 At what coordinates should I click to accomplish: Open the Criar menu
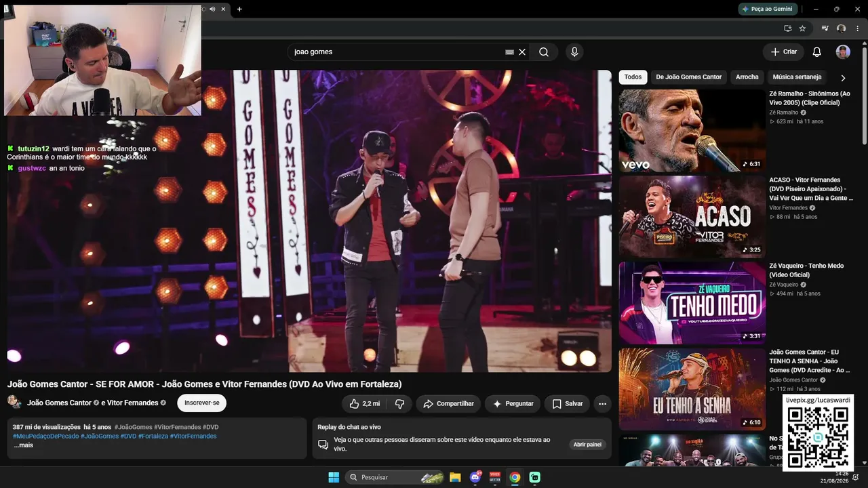click(x=783, y=52)
